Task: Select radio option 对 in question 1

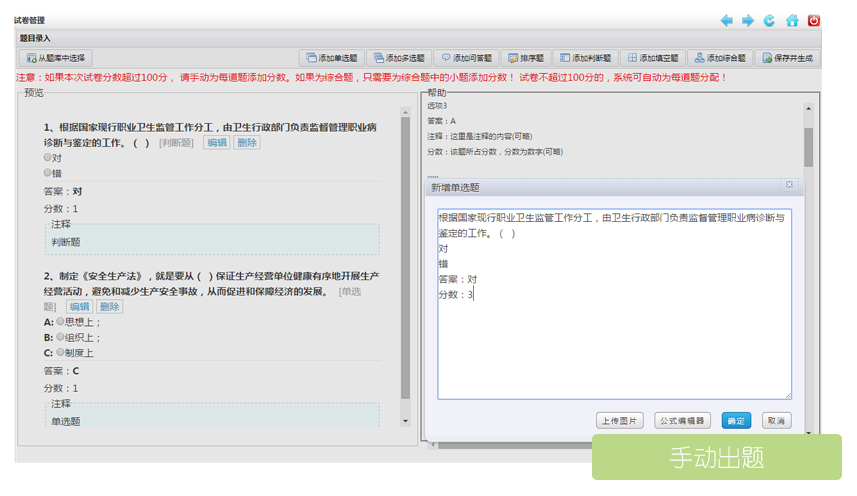Action: coord(47,158)
